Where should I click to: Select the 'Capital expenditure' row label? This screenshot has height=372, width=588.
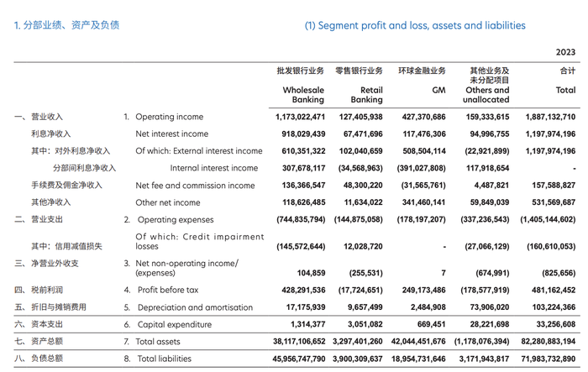point(173,324)
